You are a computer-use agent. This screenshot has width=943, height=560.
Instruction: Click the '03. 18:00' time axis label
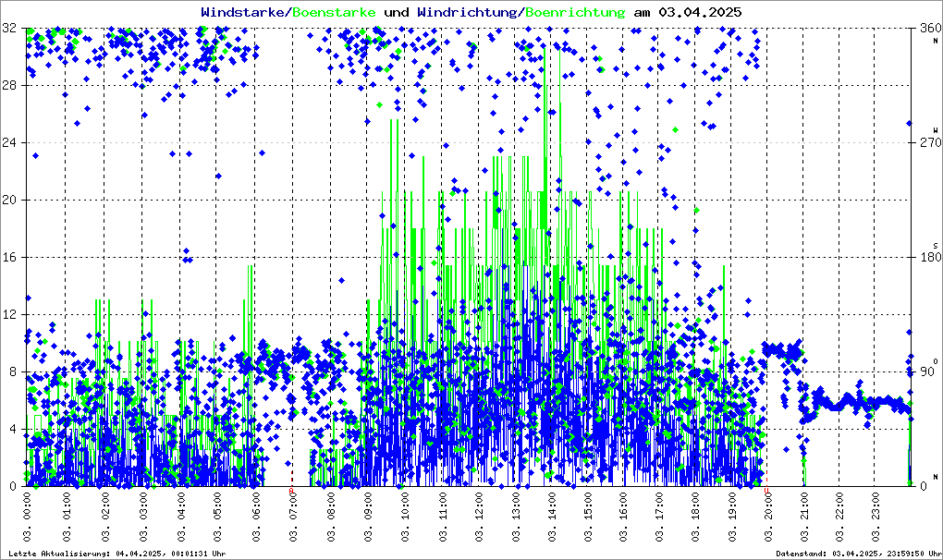pos(696,517)
